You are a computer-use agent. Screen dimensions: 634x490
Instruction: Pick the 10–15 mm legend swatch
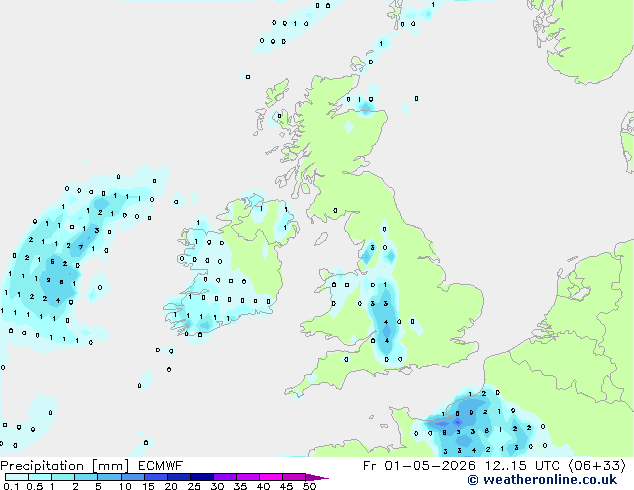coord(132,477)
